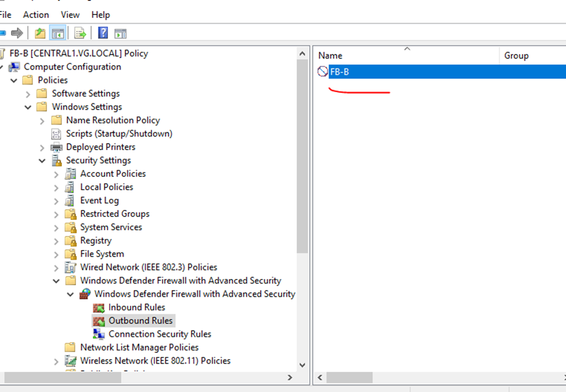Image resolution: width=566 pixels, height=392 pixels.
Task: Open Help via the question mark icon
Action: pos(103,33)
